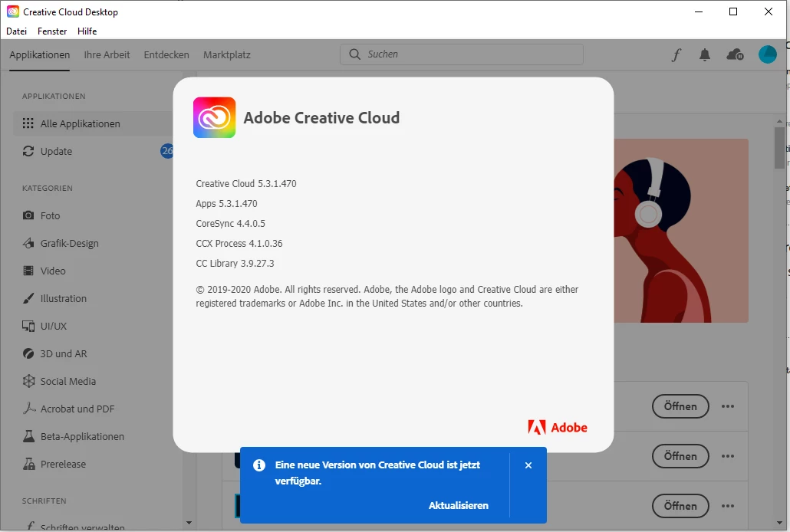This screenshot has height=532, width=790.
Task: Click the 'CC Library 3.9.27.3' line
Action: (x=235, y=264)
